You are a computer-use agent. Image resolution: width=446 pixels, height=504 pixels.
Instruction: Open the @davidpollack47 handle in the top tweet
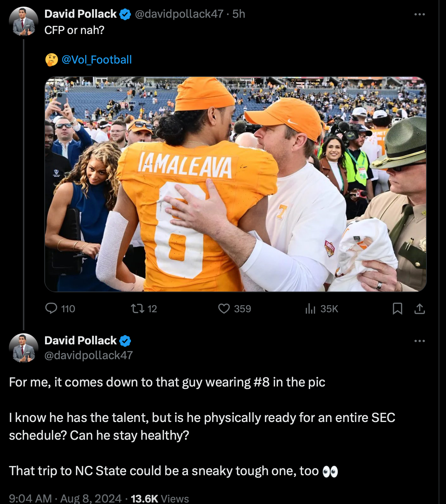click(179, 14)
